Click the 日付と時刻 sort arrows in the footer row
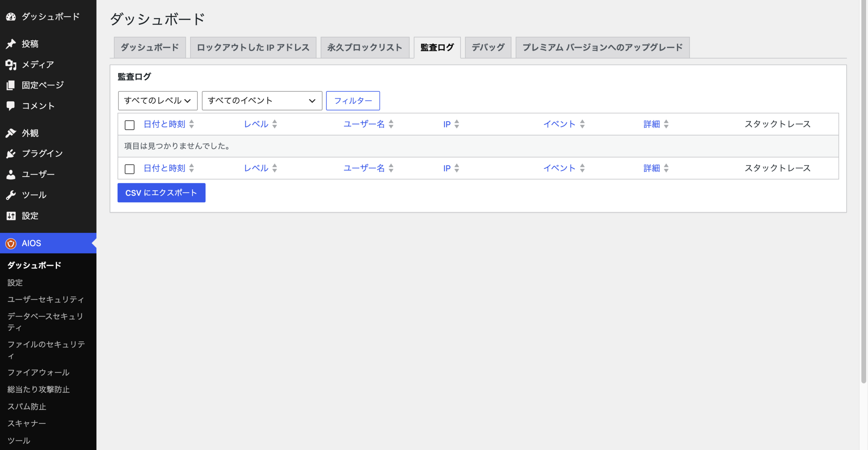The width and height of the screenshot is (868, 450). click(192, 168)
